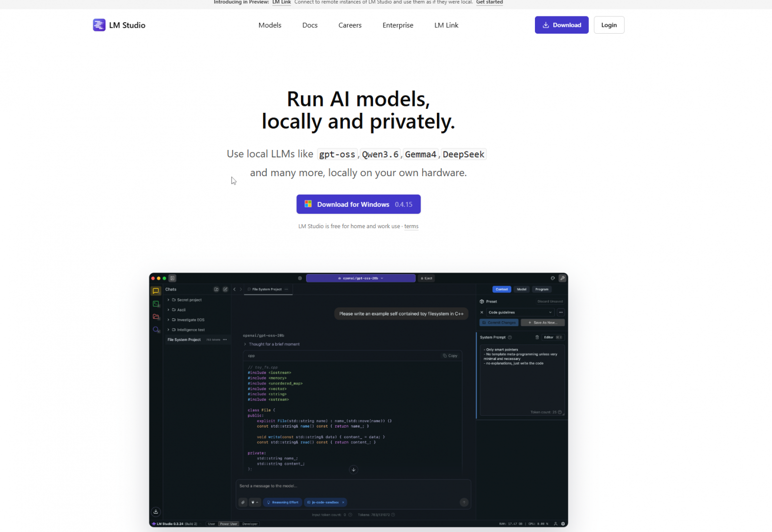
Task: Select the File System Project chat tab
Action: tap(267, 290)
